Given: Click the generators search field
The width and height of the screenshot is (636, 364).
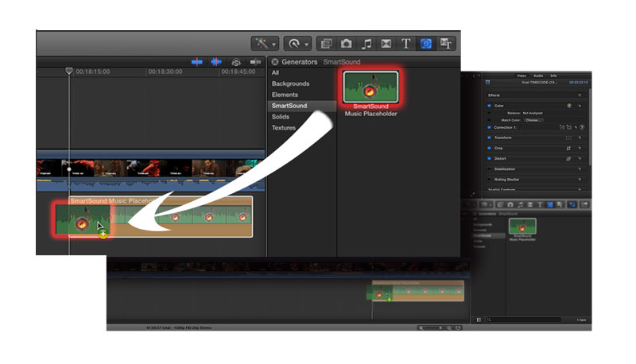Looking at the screenshot, I should click(524, 319).
